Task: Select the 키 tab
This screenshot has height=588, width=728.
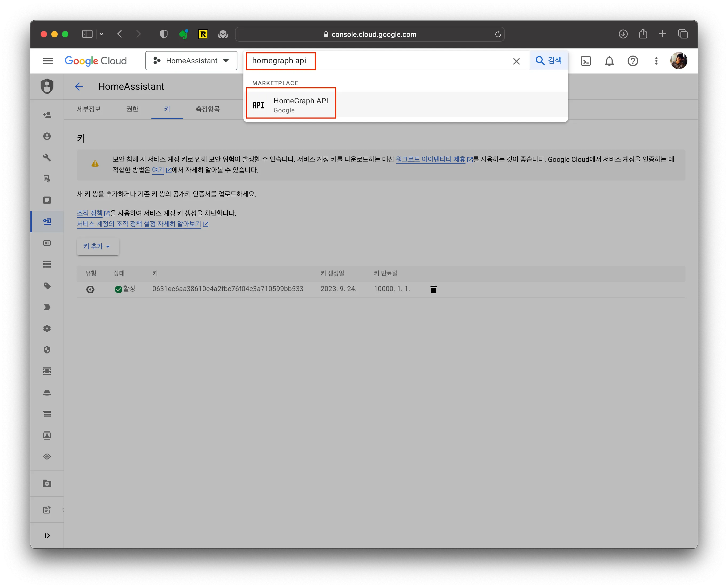Action: (x=167, y=109)
